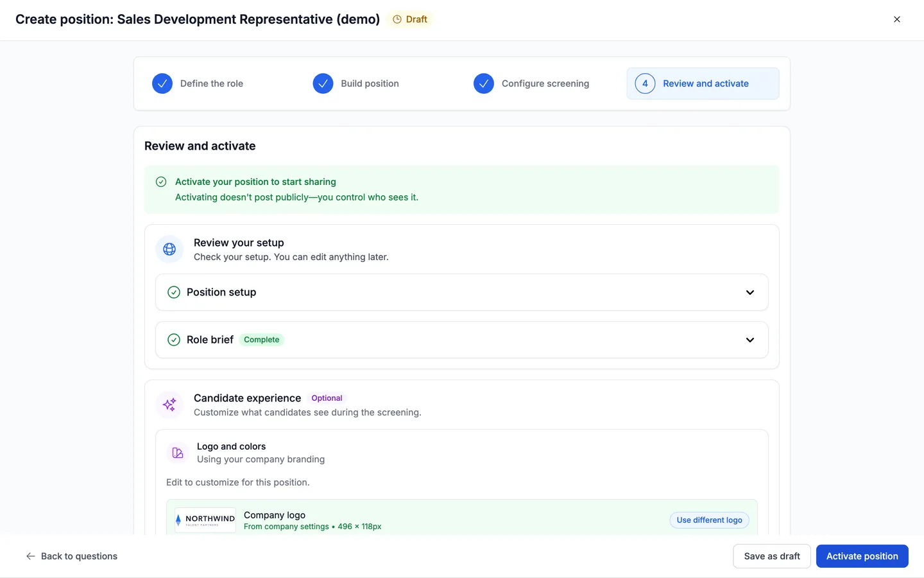The image size is (924, 578).
Task: Click the Configure screening checkmark icon
Action: click(x=484, y=83)
